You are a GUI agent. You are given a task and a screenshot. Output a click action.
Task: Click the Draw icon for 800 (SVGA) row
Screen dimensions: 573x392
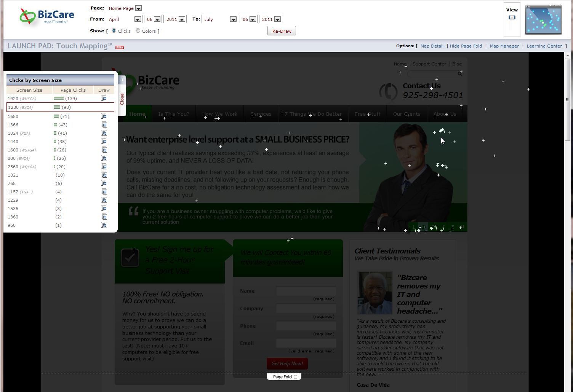coord(104,158)
